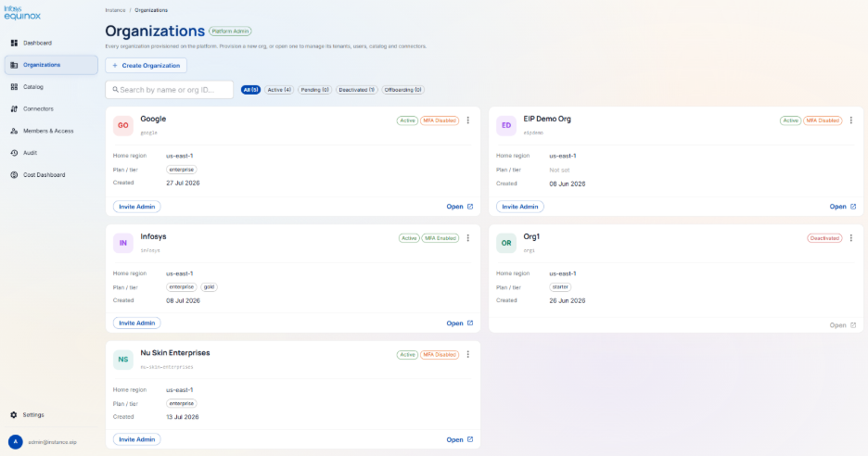The width and height of the screenshot is (868, 456).
Task: Click the GO avatar on Google card
Action: click(123, 126)
